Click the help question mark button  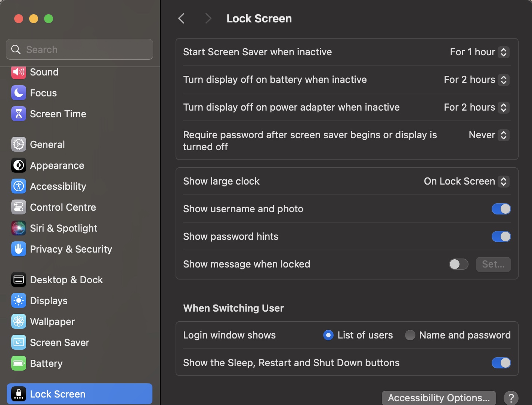pyautogui.click(x=511, y=398)
